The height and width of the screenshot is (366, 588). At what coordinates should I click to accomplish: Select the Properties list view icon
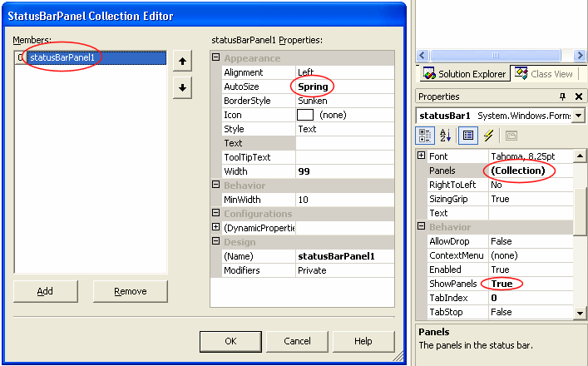coord(467,135)
